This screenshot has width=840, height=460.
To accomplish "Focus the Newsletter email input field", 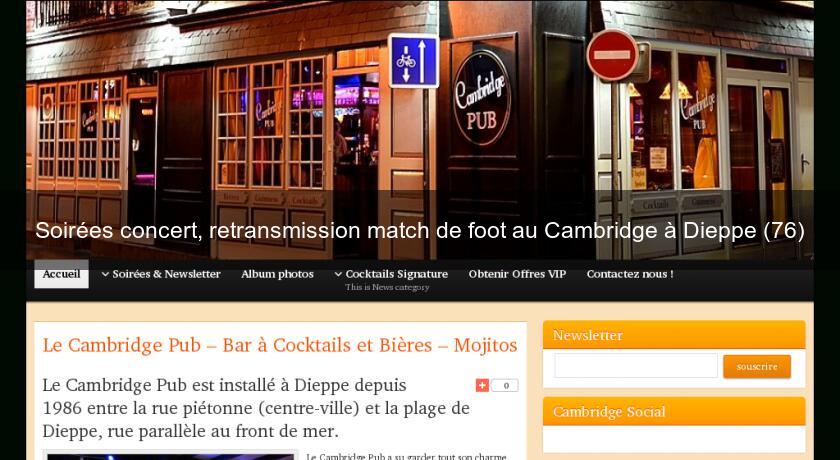I will (x=636, y=366).
